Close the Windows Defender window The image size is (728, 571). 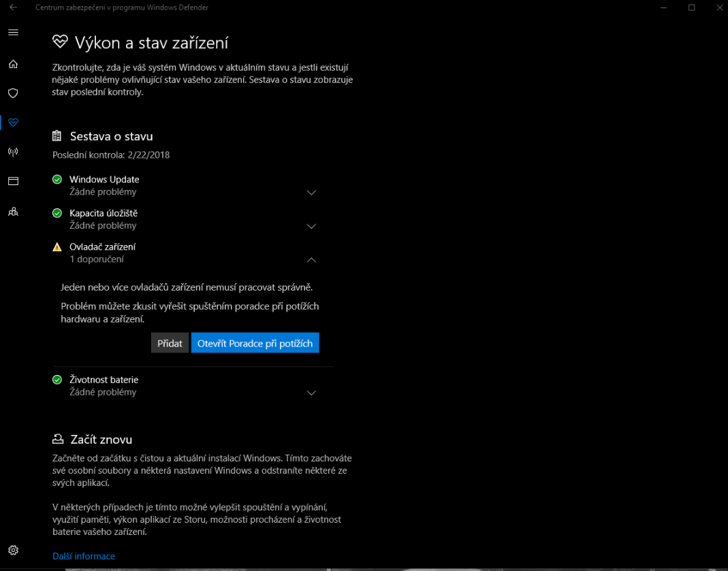click(x=719, y=7)
